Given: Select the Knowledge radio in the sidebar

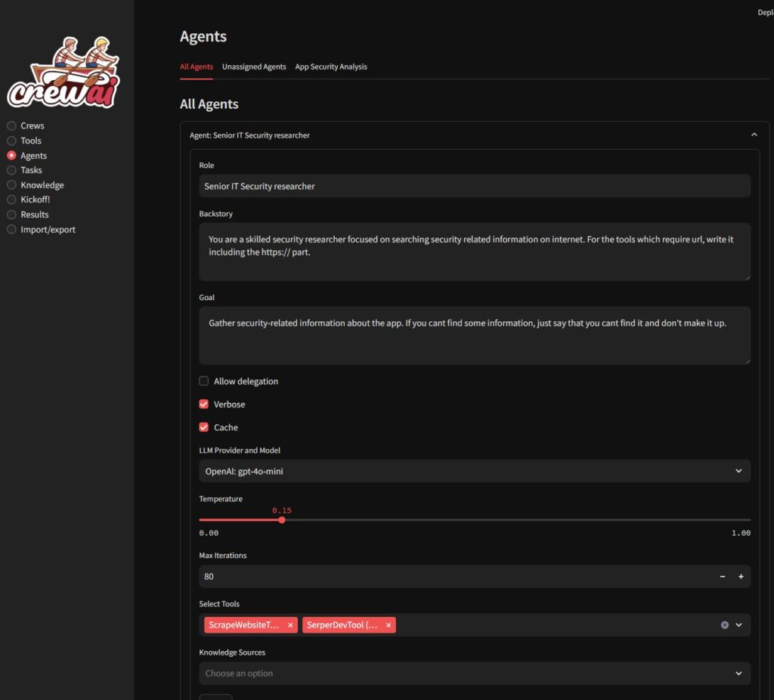Looking at the screenshot, I should coord(11,184).
